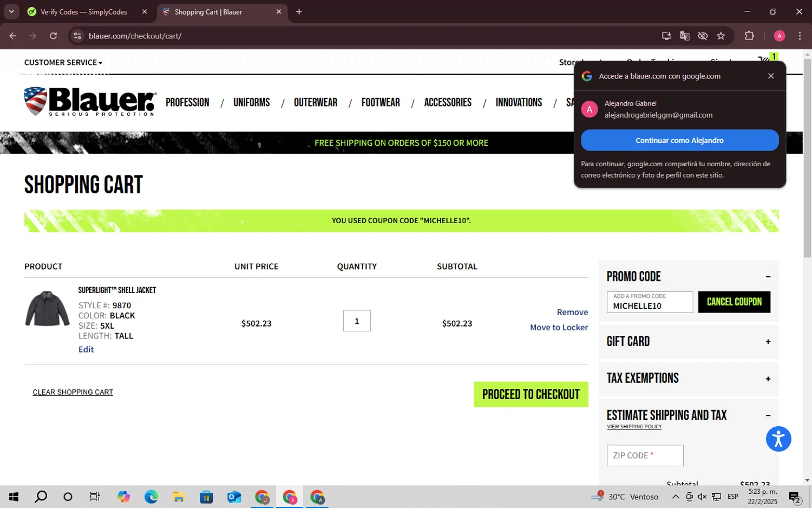Image resolution: width=812 pixels, height=508 pixels.
Task: Remove the Superlight Shell Jacket
Action: [572, 312]
